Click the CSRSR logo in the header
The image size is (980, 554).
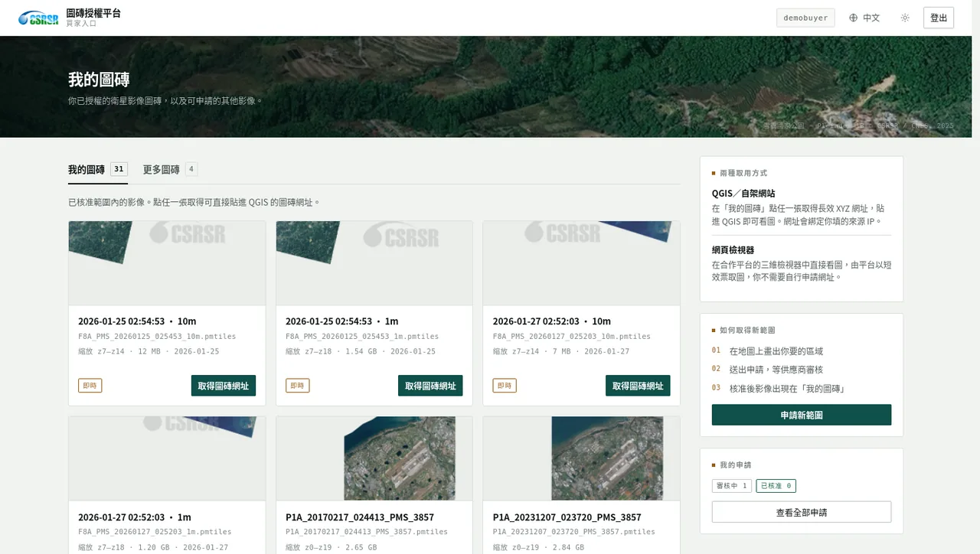[38, 18]
